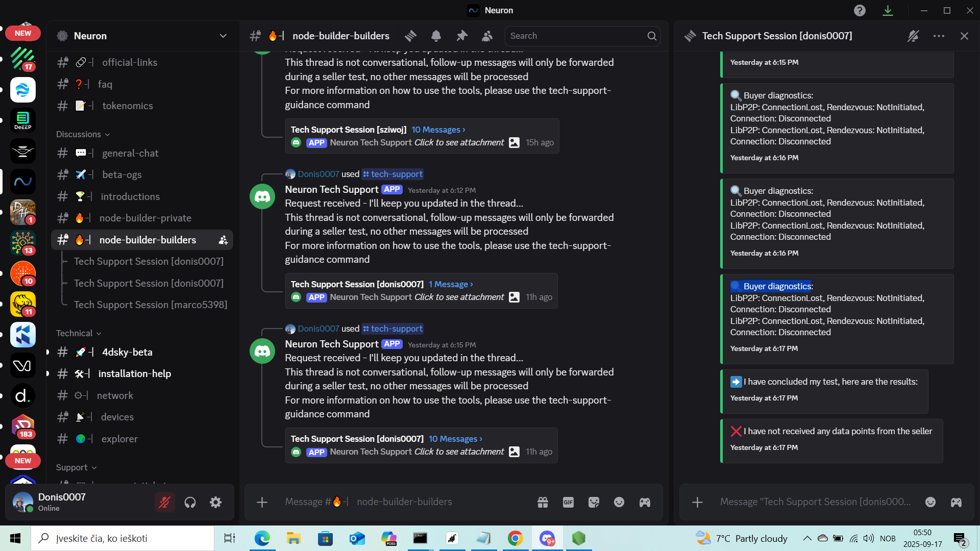The image size is (980, 551).
Task: Open the introductions channel
Action: [x=142, y=196]
